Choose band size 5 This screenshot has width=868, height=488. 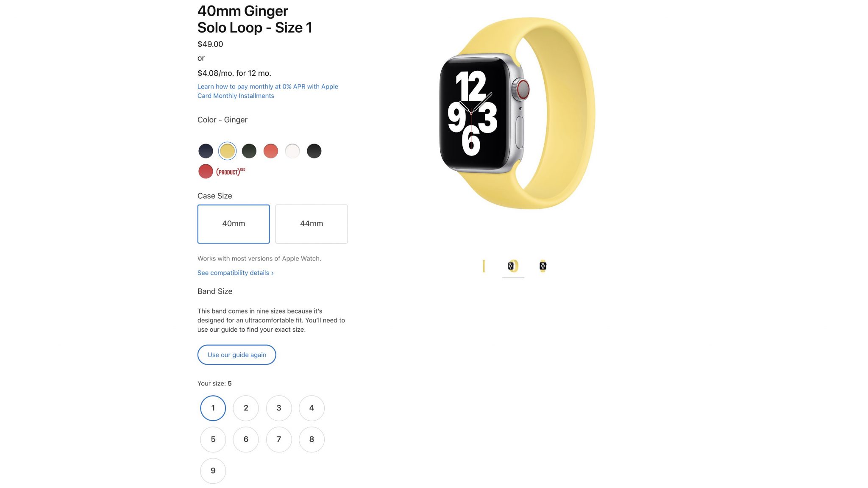point(213,439)
